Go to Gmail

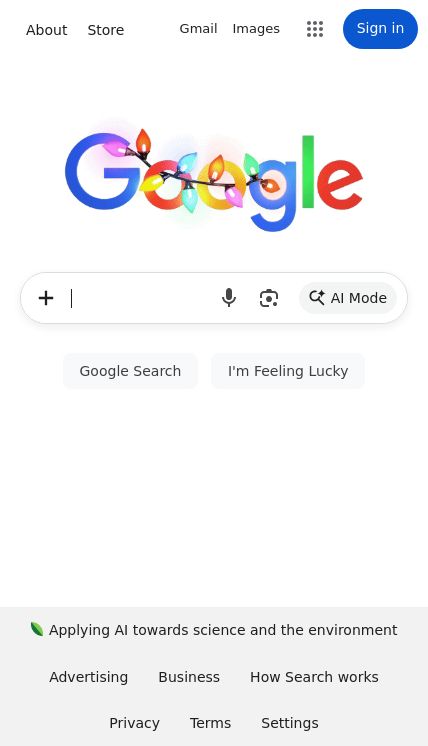[x=198, y=29]
